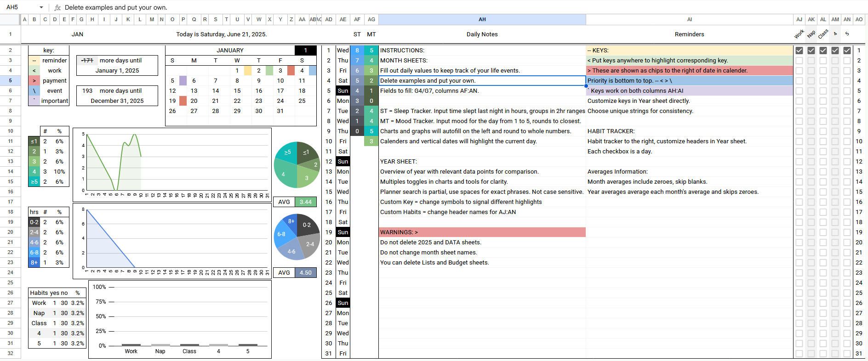Click the fx function icon in formula bar
868x361 pixels.
pos(57,7)
